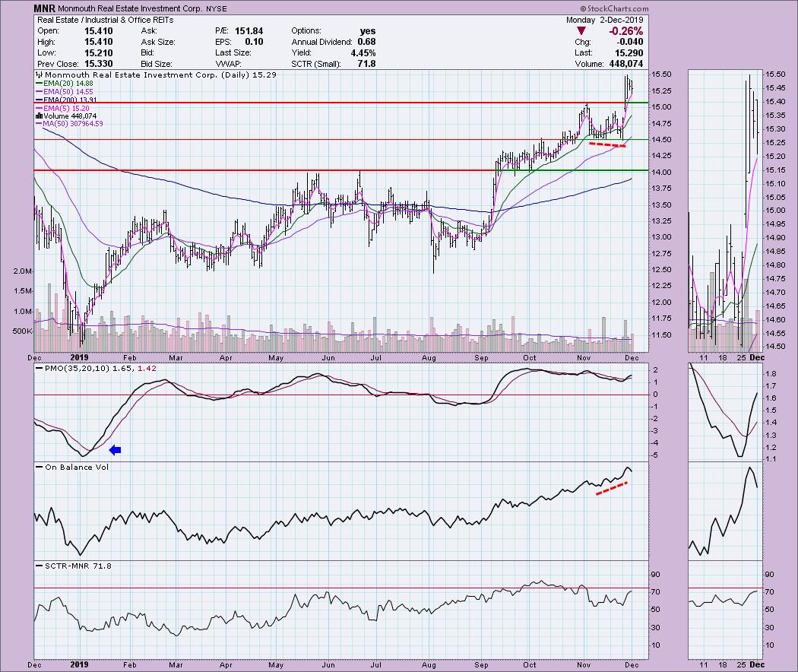
Task: Click the MNR ticker symbol in the header
Action: pyautogui.click(x=44, y=8)
